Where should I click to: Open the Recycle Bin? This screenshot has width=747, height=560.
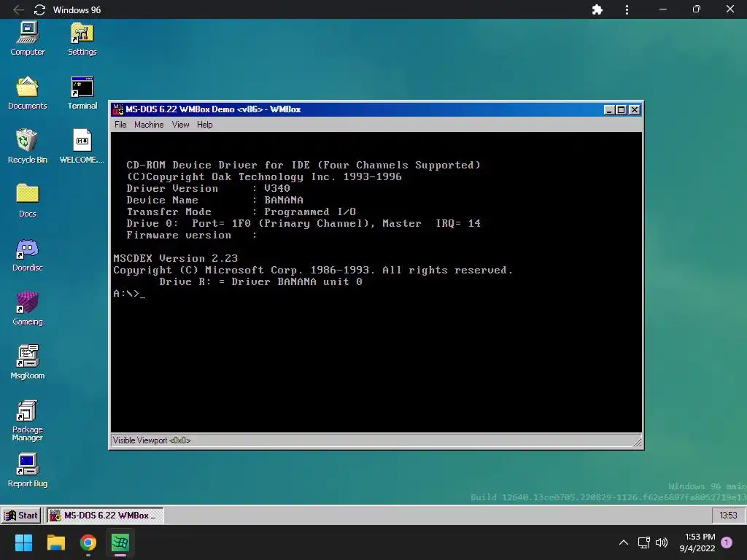point(27,147)
